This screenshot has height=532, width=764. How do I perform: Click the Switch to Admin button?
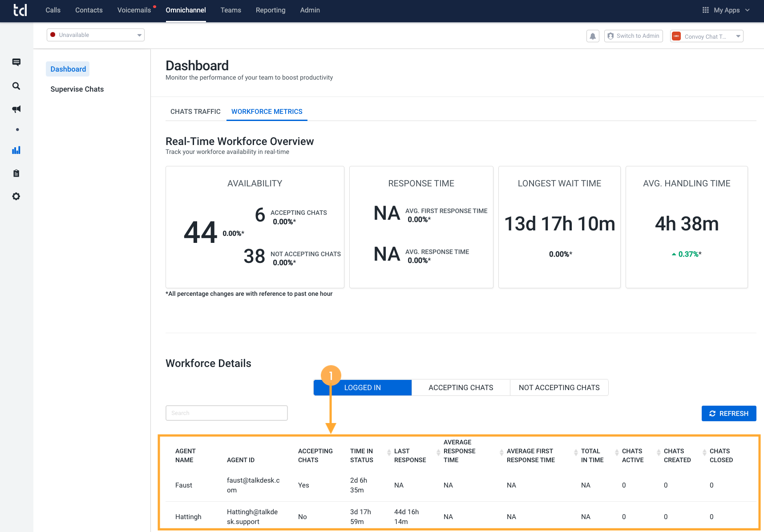tap(634, 36)
